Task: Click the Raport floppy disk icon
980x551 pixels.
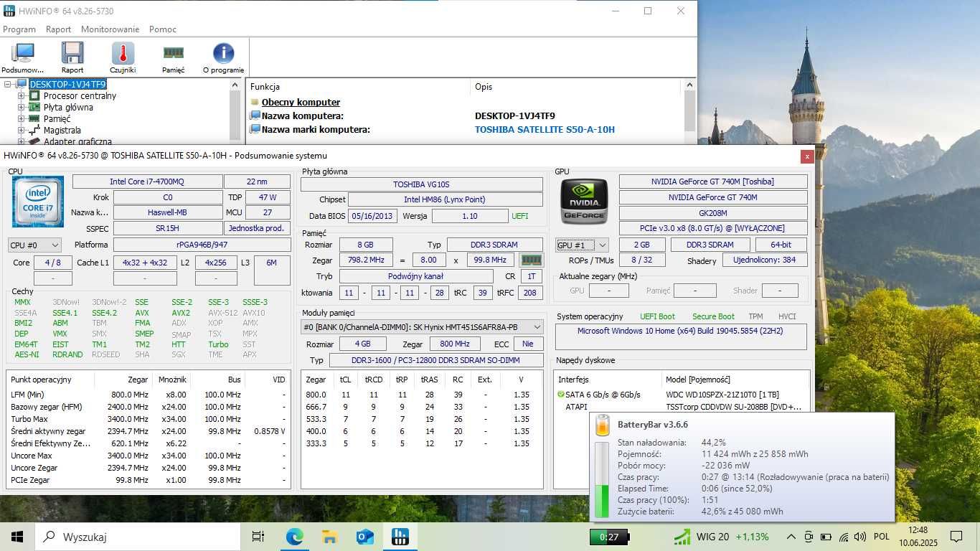Action: [x=72, y=57]
